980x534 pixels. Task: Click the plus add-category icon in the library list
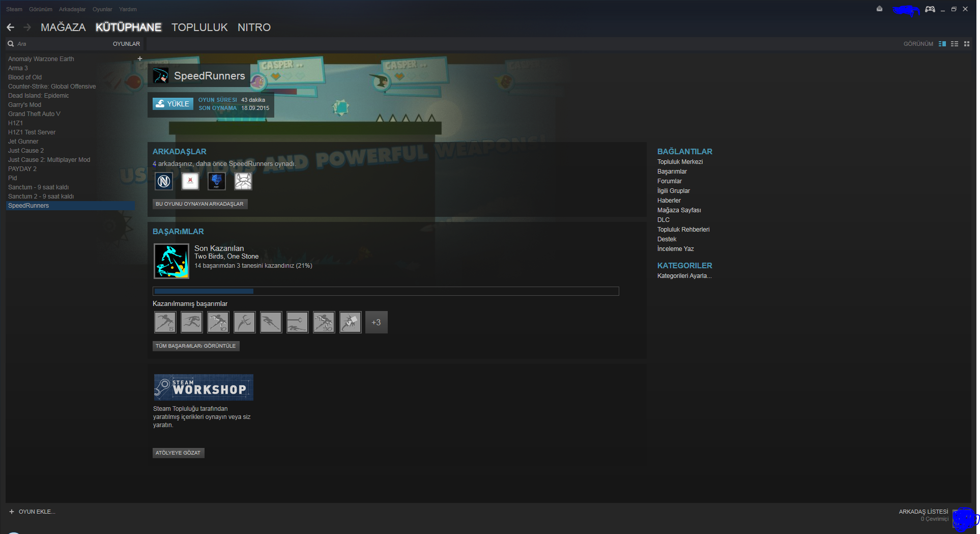click(x=140, y=59)
